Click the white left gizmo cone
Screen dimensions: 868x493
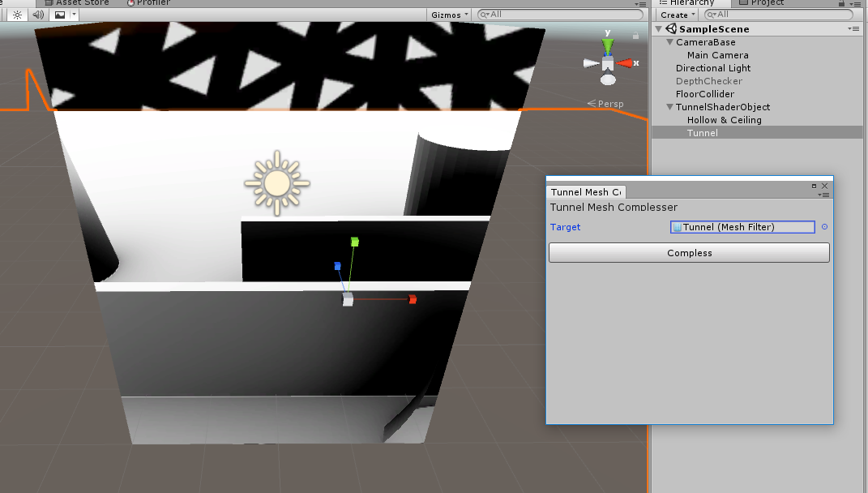coord(591,64)
